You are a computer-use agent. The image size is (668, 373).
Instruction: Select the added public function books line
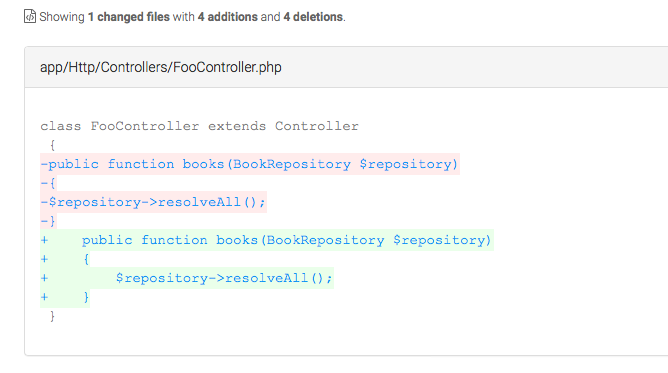pyautogui.click(x=267, y=240)
